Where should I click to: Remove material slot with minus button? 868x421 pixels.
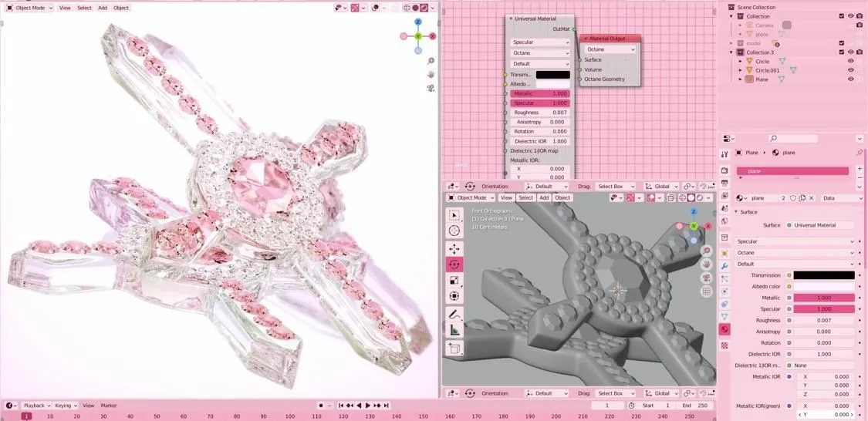click(860, 177)
